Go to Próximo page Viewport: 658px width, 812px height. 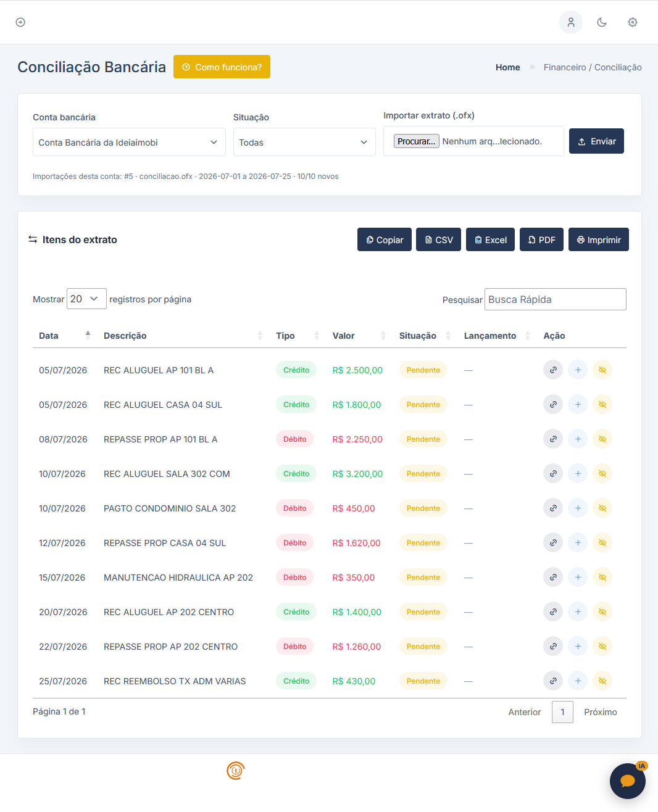click(x=601, y=712)
